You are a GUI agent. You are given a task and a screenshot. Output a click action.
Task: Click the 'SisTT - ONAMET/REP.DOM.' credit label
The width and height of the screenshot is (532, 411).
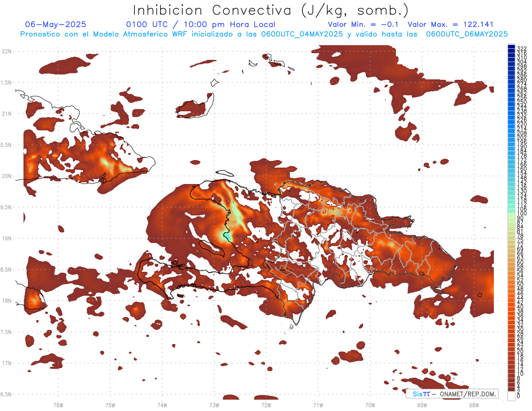pos(452,394)
